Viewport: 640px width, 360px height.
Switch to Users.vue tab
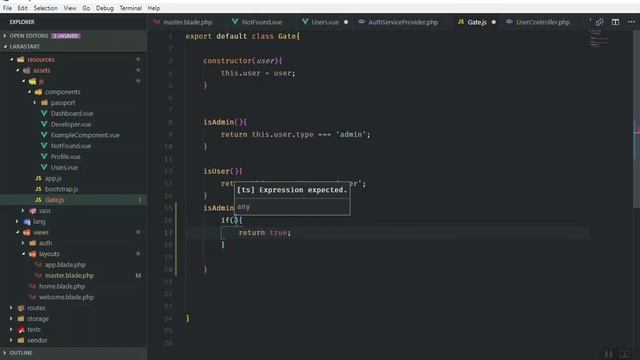click(x=325, y=22)
